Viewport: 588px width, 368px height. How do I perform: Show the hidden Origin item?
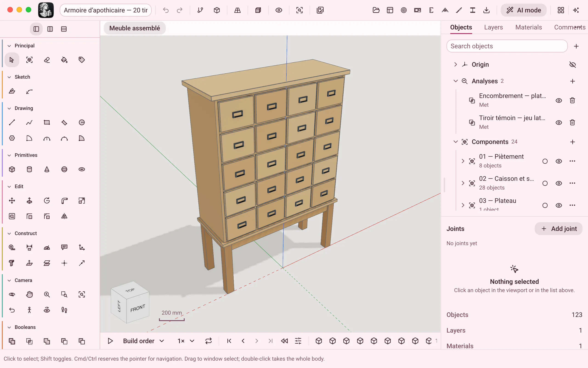(x=572, y=64)
